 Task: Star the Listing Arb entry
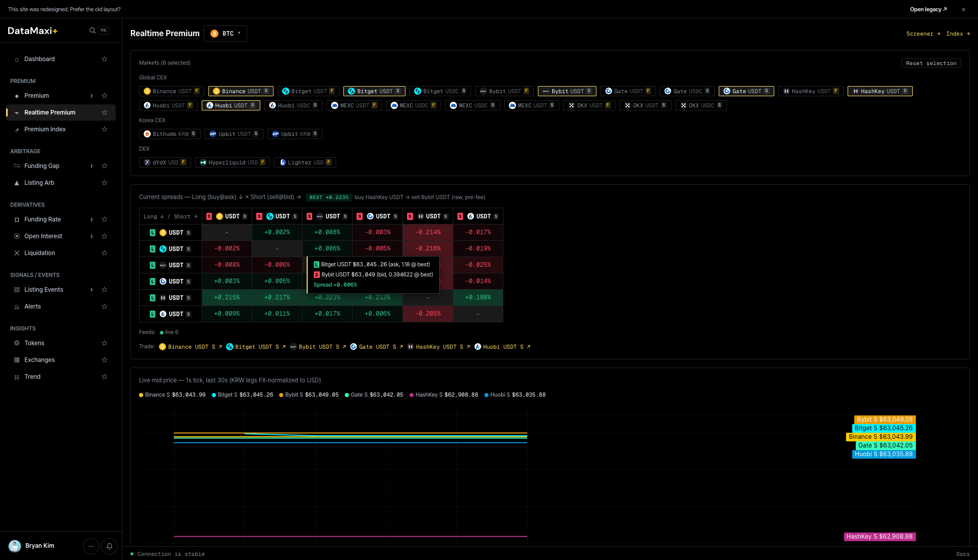pos(104,183)
